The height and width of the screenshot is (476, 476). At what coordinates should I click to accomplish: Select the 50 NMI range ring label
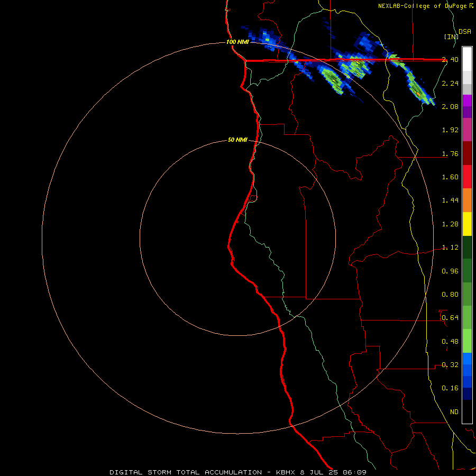point(237,140)
